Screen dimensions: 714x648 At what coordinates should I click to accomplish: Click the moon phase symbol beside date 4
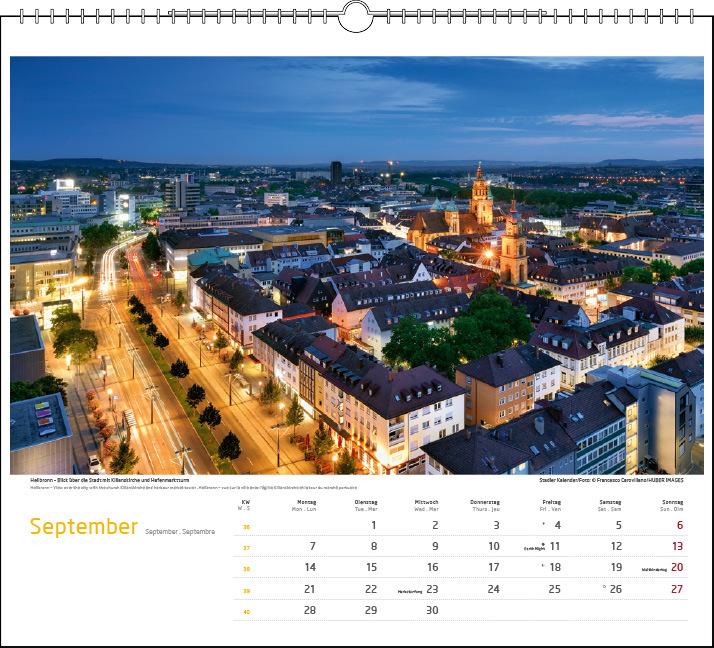tap(543, 524)
